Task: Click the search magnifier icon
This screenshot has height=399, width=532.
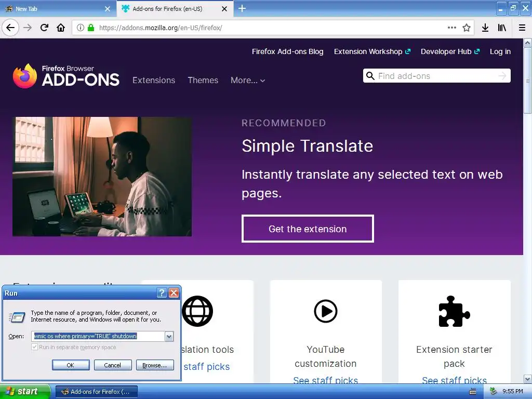Action: point(370,76)
